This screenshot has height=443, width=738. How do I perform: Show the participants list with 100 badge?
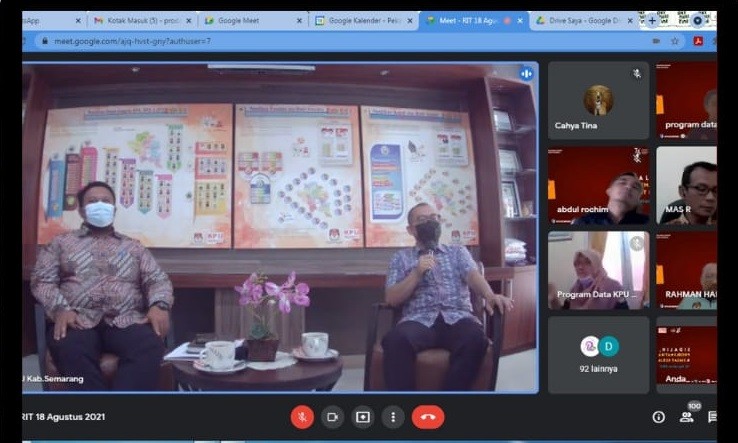[x=687, y=416]
